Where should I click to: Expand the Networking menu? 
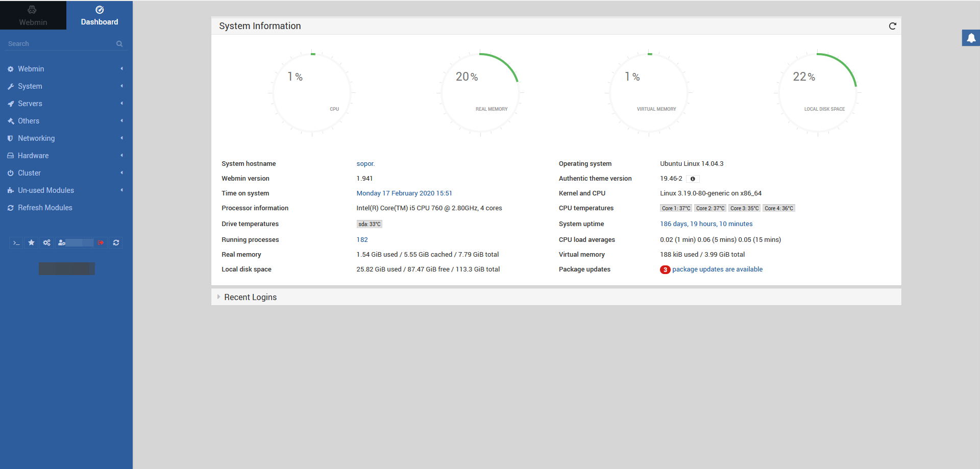tap(36, 138)
